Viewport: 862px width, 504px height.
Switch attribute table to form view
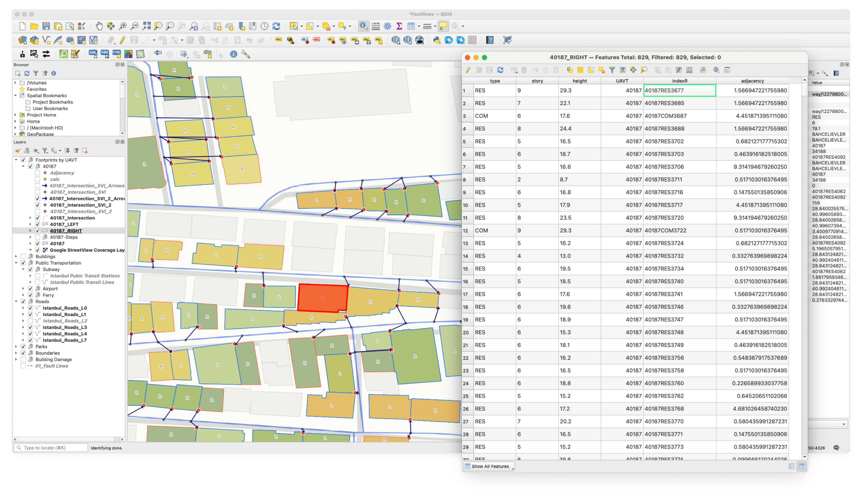tap(791, 466)
